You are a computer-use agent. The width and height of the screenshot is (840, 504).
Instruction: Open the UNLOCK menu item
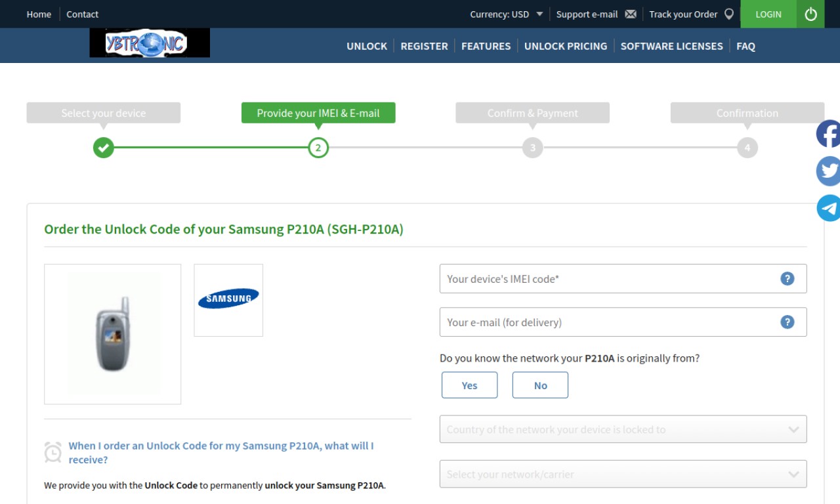(x=367, y=46)
